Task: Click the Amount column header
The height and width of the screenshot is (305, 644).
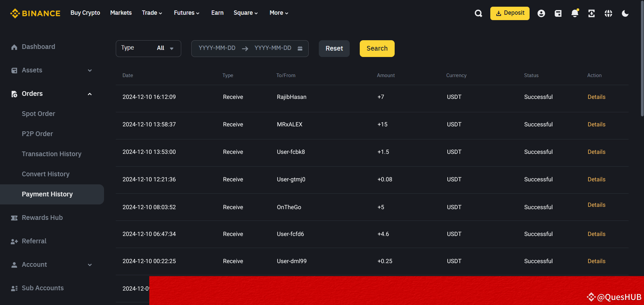Action: coord(386,75)
